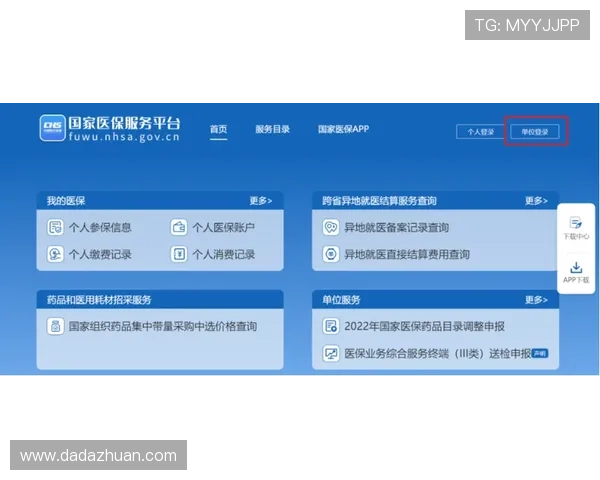Open 2022年国家医保药品目录调整申报 link
The width and height of the screenshot is (600, 480).
[424, 327]
